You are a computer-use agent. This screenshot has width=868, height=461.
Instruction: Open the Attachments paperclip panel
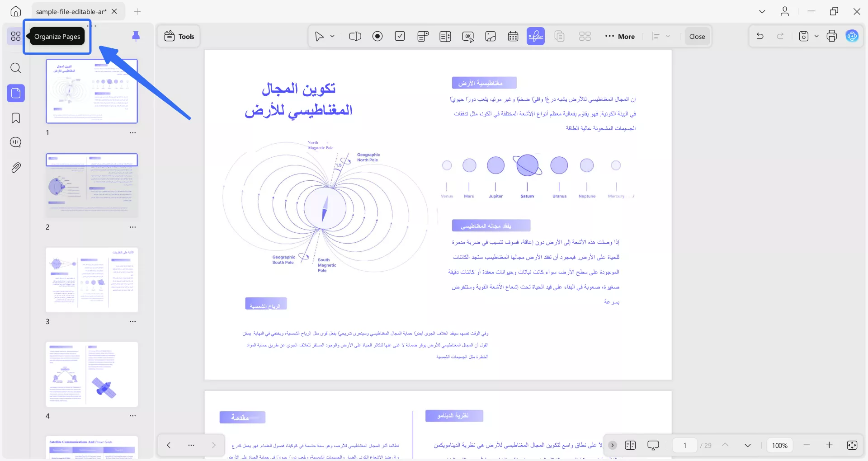tap(16, 167)
